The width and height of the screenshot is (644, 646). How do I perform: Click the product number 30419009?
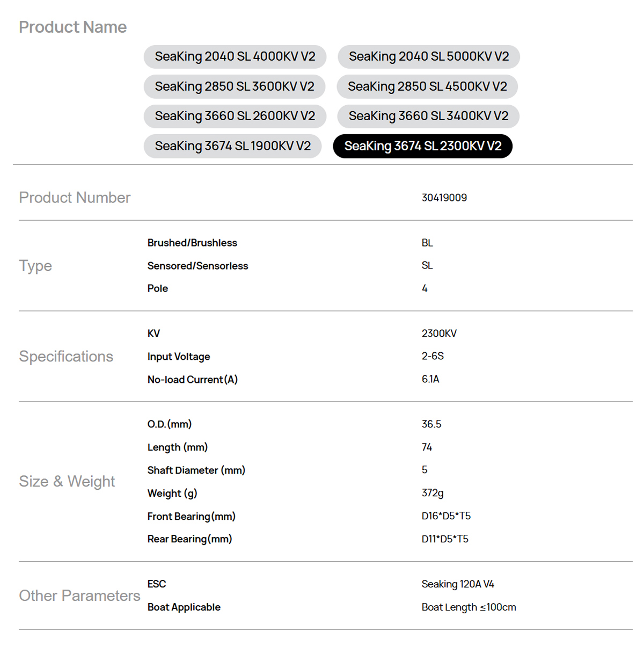(x=444, y=198)
